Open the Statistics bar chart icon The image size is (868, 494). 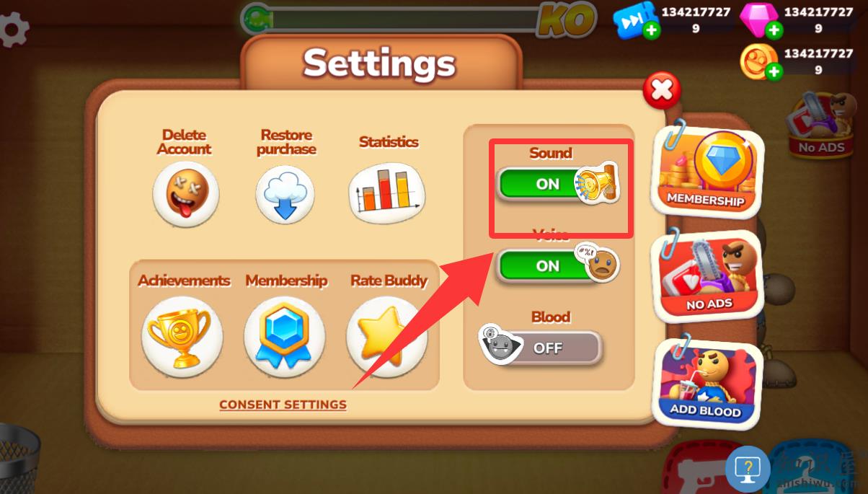387,193
